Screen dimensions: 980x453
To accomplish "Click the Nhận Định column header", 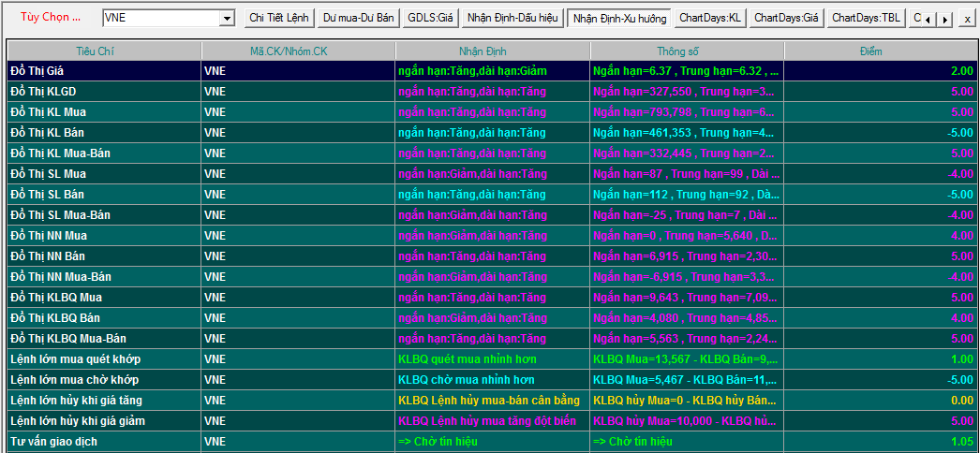I will [x=493, y=51].
